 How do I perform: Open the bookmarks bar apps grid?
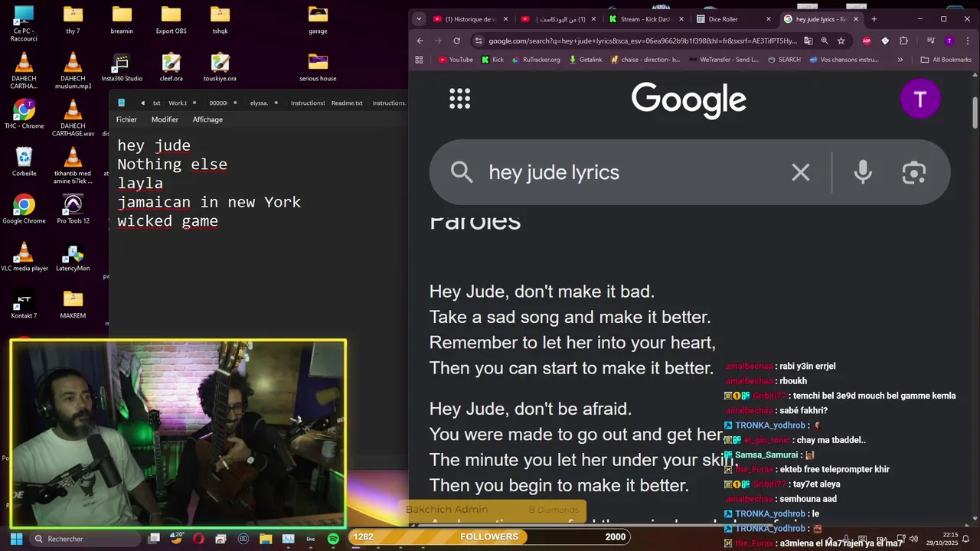(419, 60)
